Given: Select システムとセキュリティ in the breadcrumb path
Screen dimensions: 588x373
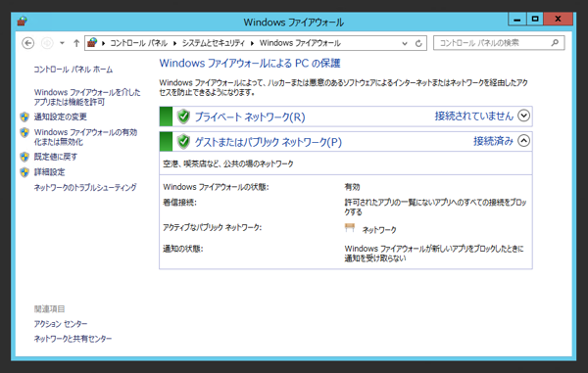Looking at the screenshot, I should pyautogui.click(x=214, y=43).
